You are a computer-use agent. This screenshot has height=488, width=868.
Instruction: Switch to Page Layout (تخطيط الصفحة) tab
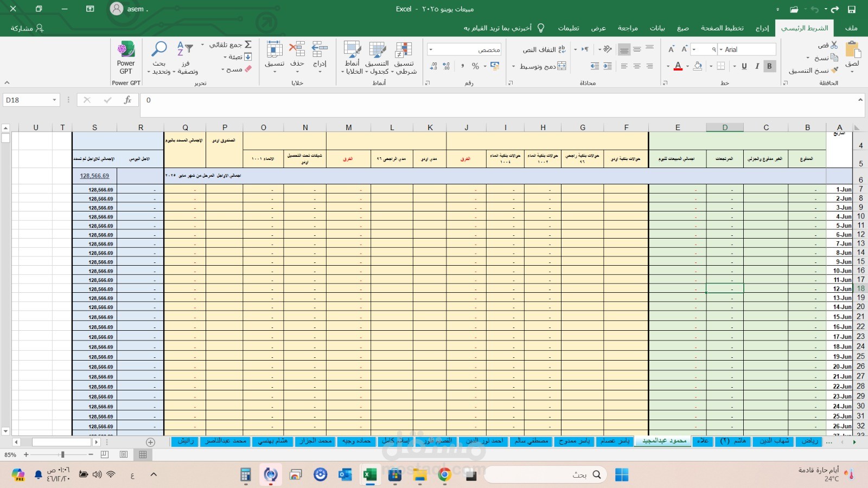point(722,28)
